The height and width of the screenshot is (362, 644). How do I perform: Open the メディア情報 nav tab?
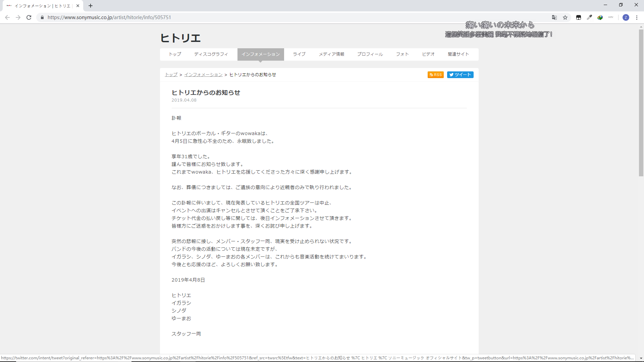[x=331, y=54]
